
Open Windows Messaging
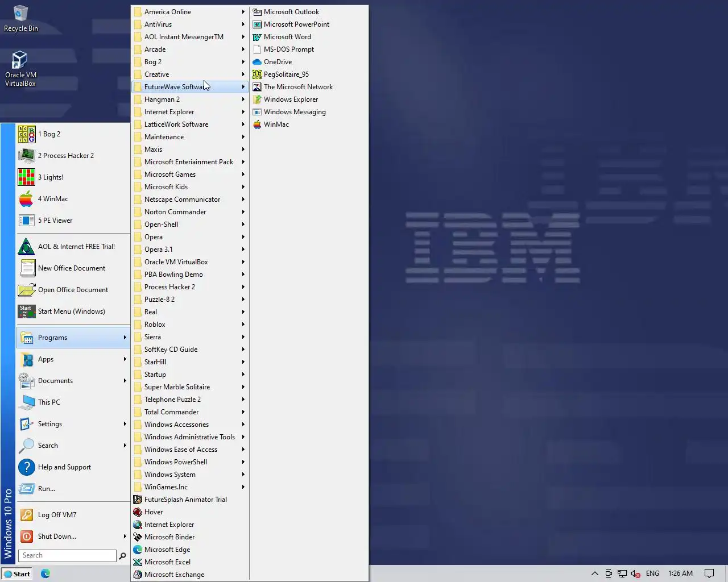coord(309,112)
